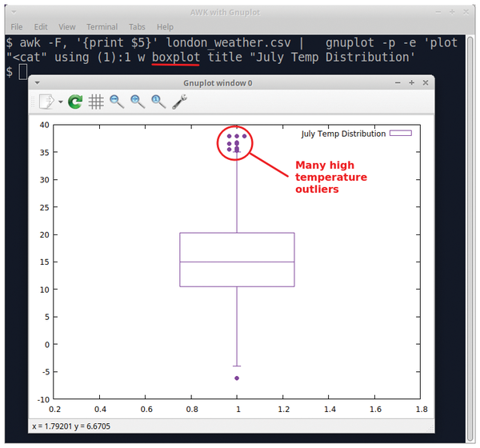Screen dimensions: 480x448
Task: Minimize the AWK with Gnuplot terminal window
Action: tap(438, 12)
